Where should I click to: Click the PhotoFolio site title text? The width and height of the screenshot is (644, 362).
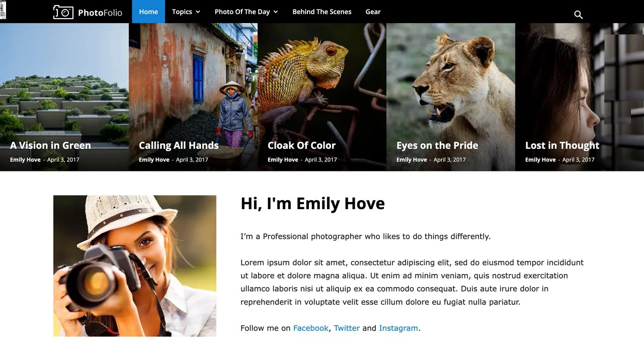(100, 13)
